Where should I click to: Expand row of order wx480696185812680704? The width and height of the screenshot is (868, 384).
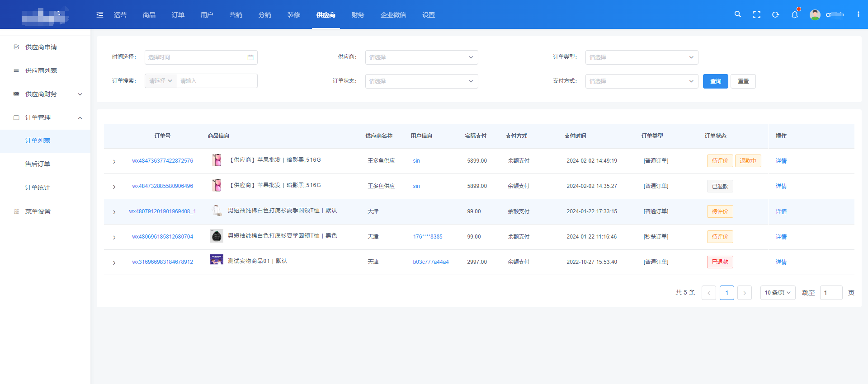[x=114, y=237]
